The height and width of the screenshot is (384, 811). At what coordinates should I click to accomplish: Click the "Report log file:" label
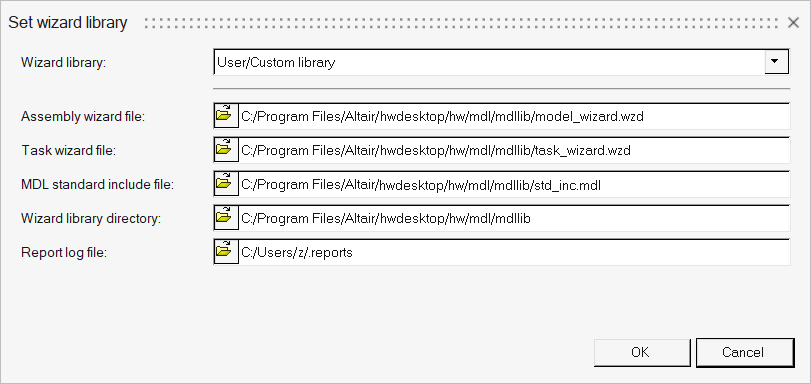(64, 253)
